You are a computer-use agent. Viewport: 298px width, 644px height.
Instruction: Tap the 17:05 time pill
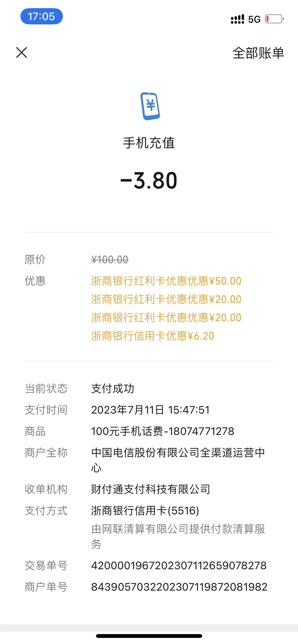[42, 16]
